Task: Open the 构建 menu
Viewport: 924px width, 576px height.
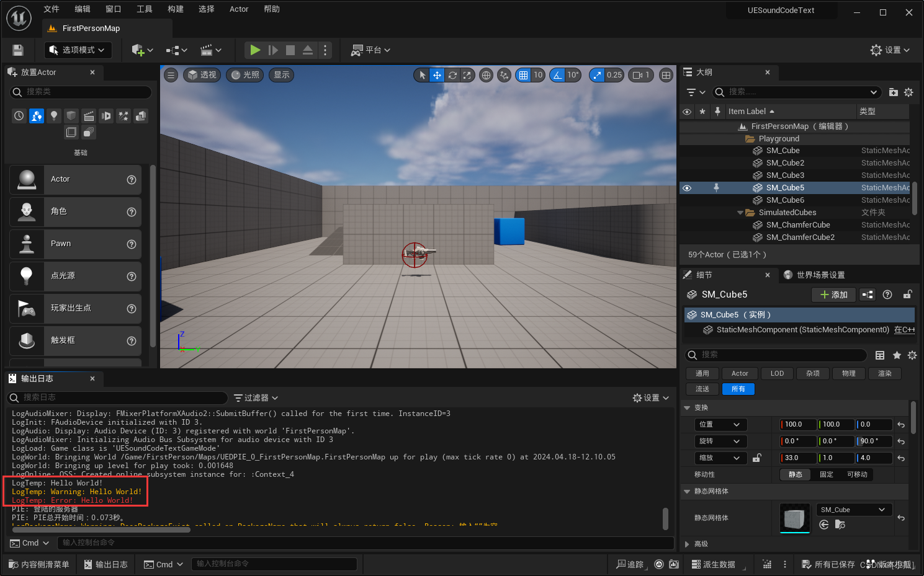Action: click(x=176, y=9)
